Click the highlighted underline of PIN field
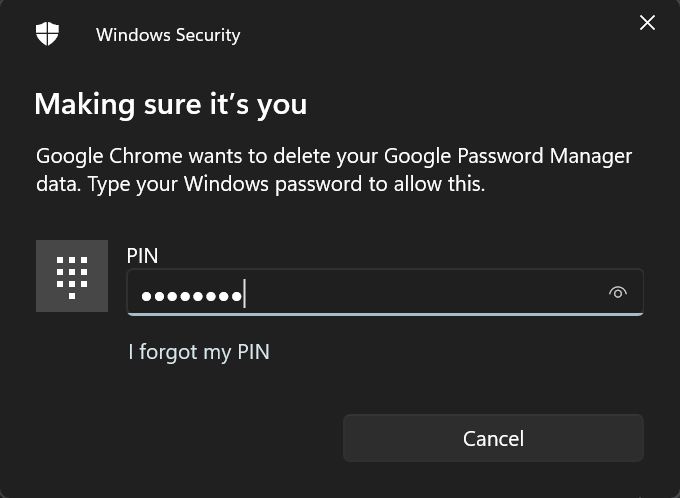Screen dimensions: 680x498 pyautogui.click(x=385, y=314)
